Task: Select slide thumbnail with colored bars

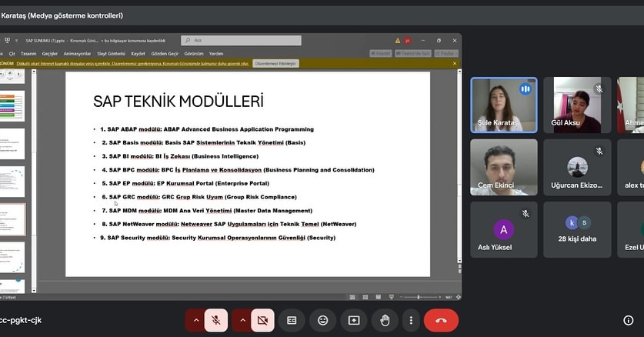Action: [12, 106]
